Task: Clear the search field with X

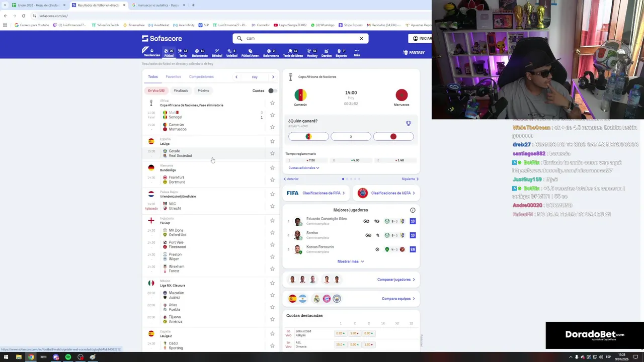Action: (361, 38)
